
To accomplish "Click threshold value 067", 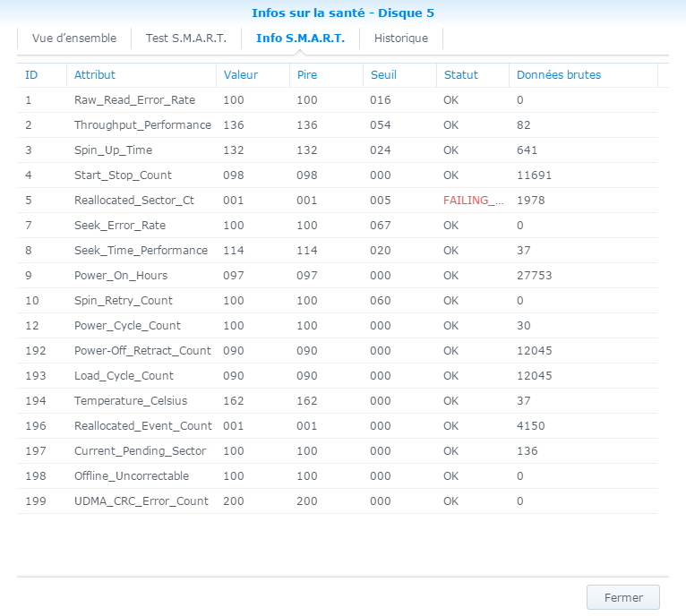I will click(381, 226).
